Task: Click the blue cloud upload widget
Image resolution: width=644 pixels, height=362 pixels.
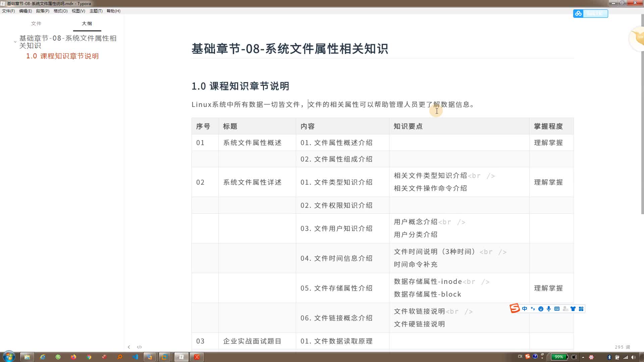Action: 591,13
